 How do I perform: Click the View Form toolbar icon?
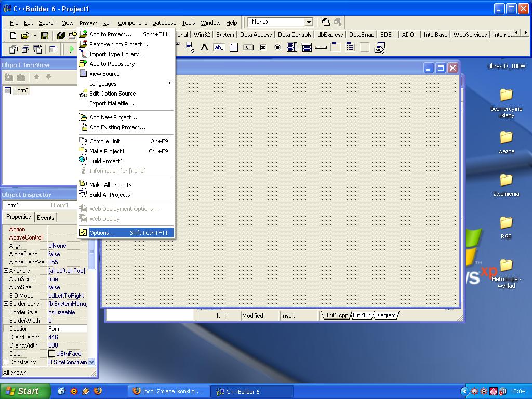[x=25, y=49]
